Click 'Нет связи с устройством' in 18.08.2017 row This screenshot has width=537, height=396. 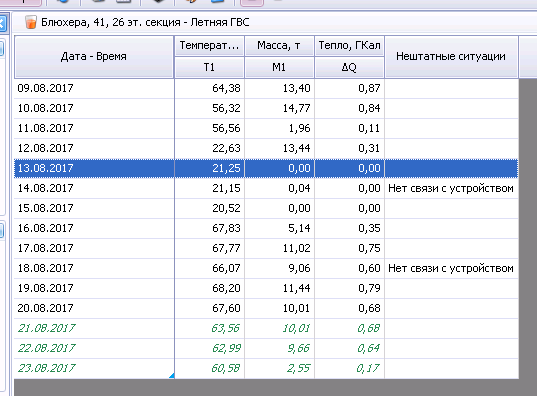click(451, 268)
